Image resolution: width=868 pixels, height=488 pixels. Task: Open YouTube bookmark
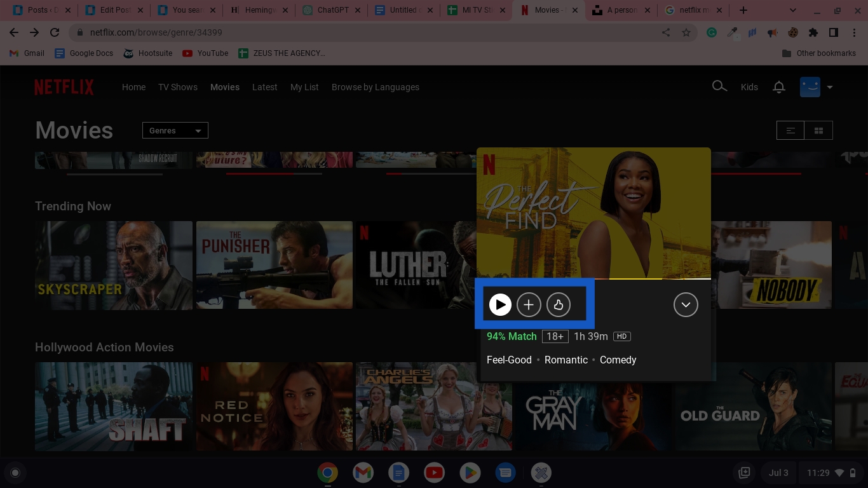point(205,53)
